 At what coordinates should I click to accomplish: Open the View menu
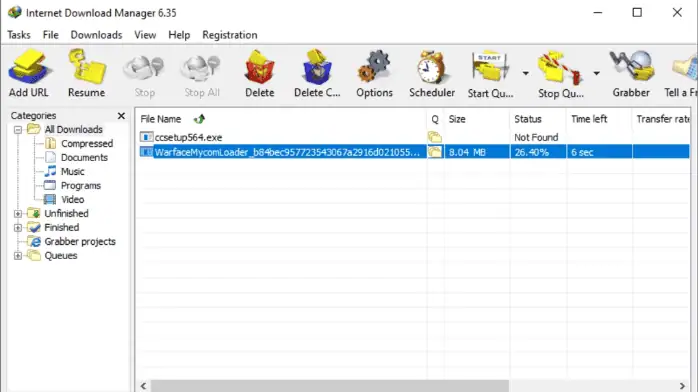(145, 35)
